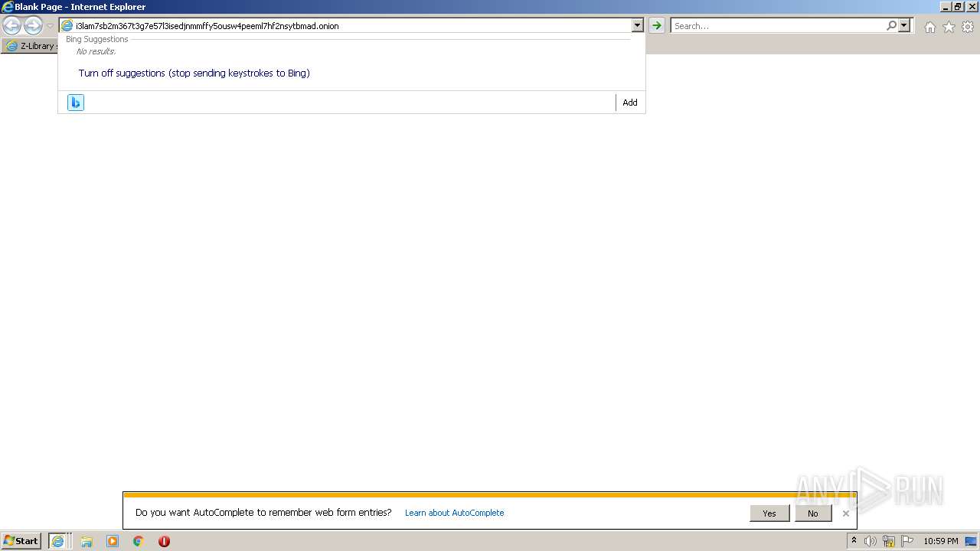Select the Bing search provider icon
This screenshot has width=980, height=551.
(x=76, y=103)
